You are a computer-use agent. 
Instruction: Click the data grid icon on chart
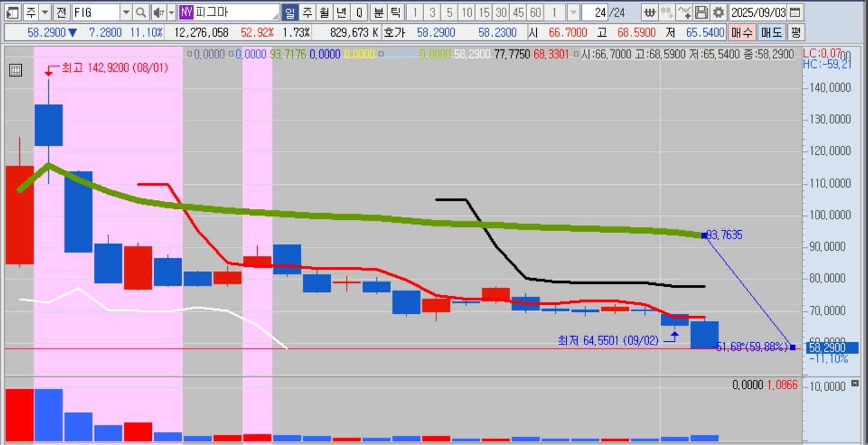[x=16, y=70]
